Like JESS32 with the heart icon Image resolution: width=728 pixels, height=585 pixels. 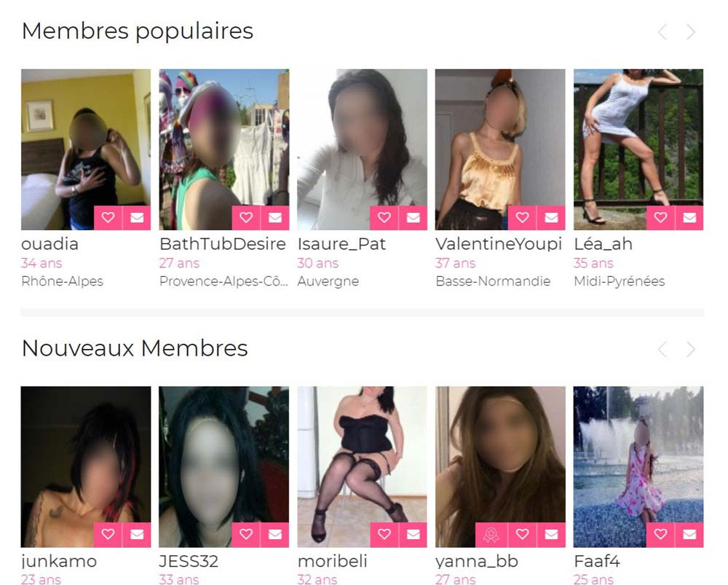[x=246, y=535]
